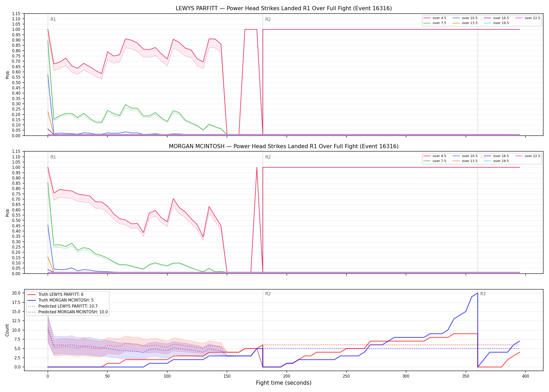Click x-axis tick label 400

(x=525, y=376)
